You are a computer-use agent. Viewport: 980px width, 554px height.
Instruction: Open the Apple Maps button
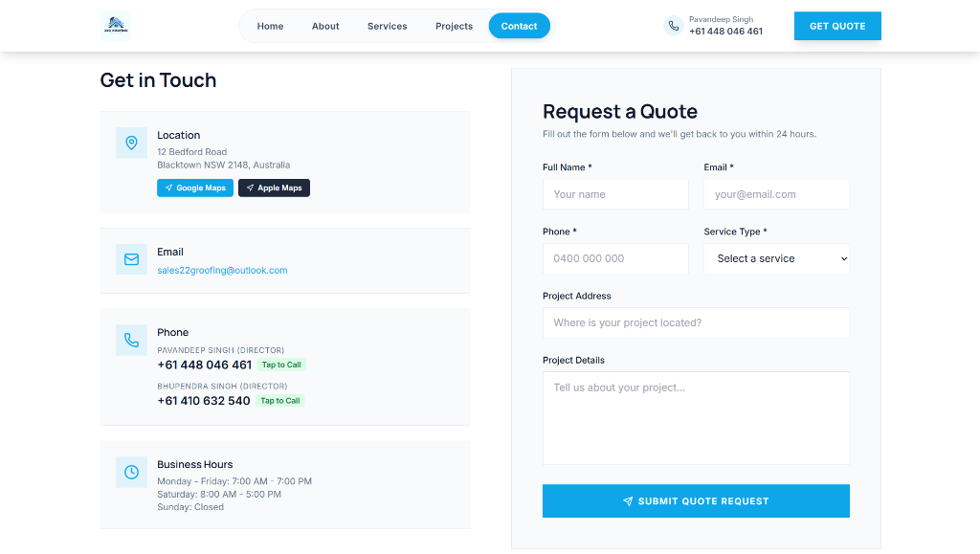pos(274,188)
